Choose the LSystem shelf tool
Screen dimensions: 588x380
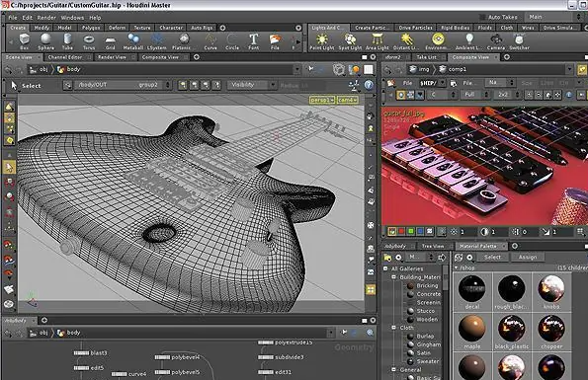click(x=157, y=41)
